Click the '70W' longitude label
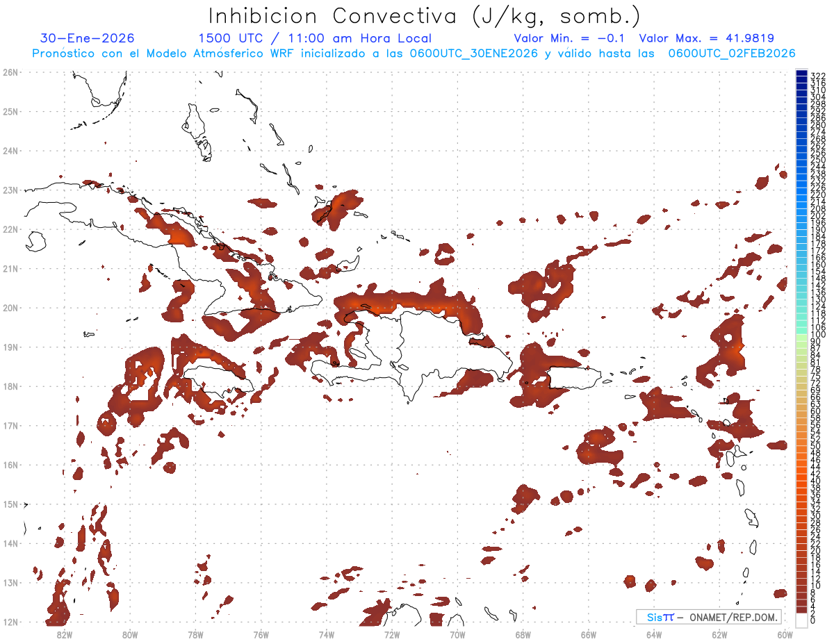Screen dimensions: 834x644 pos(457,634)
